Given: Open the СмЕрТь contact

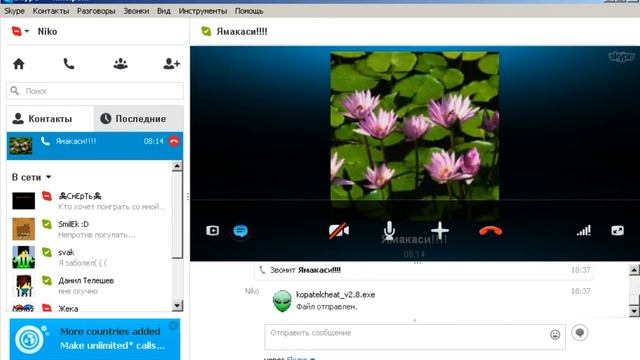Looking at the screenshot, I should 91,201.
